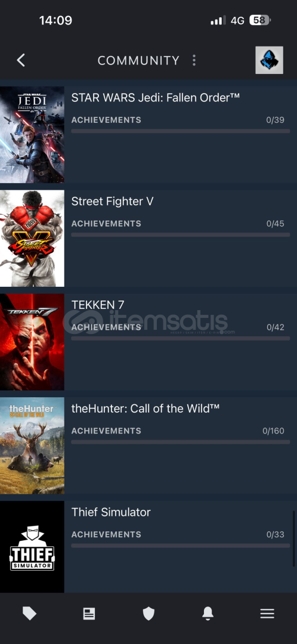The height and width of the screenshot is (644, 297).
Task: Tap the back arrow icon
Action: pos(21,60)
